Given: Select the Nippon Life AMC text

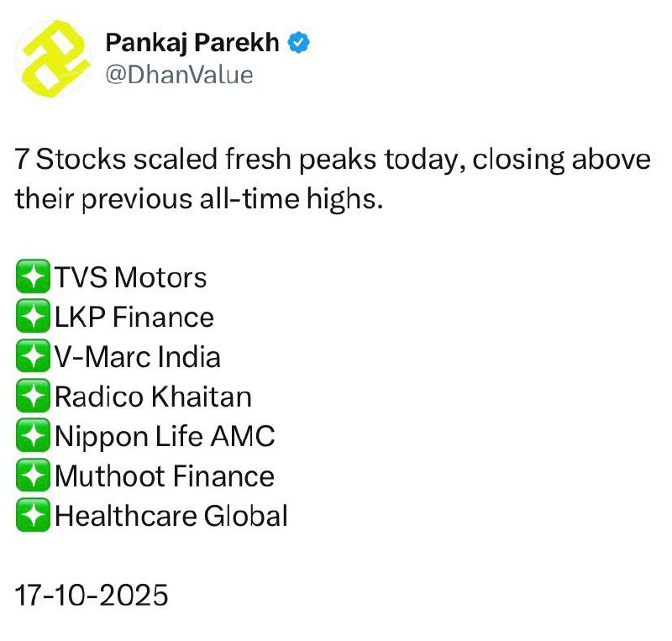Looking at the screenshot, I should 165,437.
